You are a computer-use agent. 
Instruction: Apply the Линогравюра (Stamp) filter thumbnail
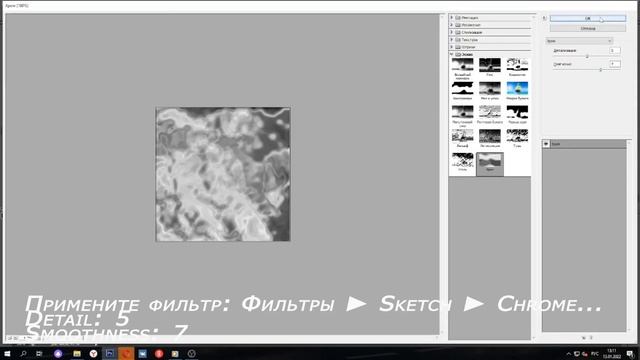(x=462, y=91)
